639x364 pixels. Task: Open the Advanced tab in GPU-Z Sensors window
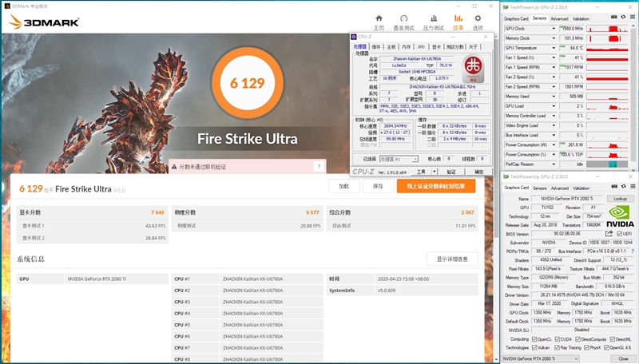click(x=559, y=18)
